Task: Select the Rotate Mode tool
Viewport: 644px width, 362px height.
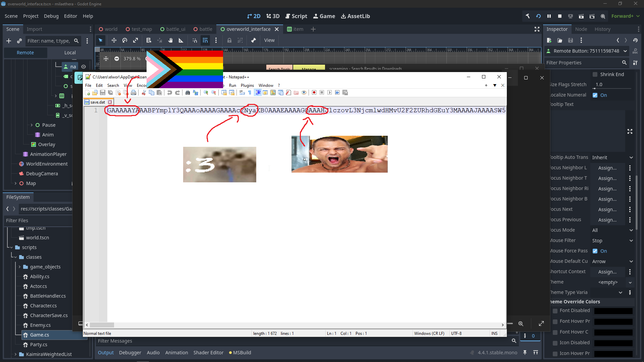Action: [125, 40]
